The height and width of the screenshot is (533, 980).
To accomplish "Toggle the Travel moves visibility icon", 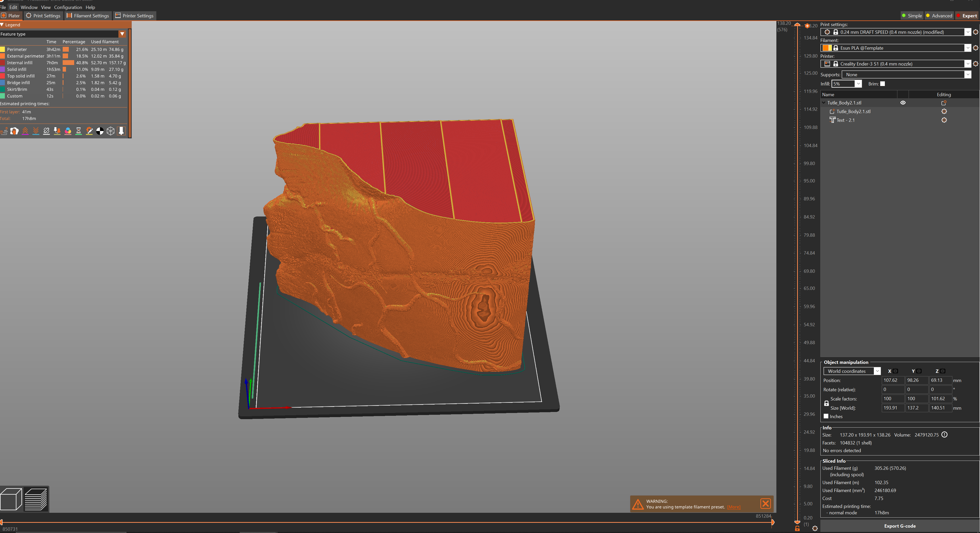I will coord(4,131).
